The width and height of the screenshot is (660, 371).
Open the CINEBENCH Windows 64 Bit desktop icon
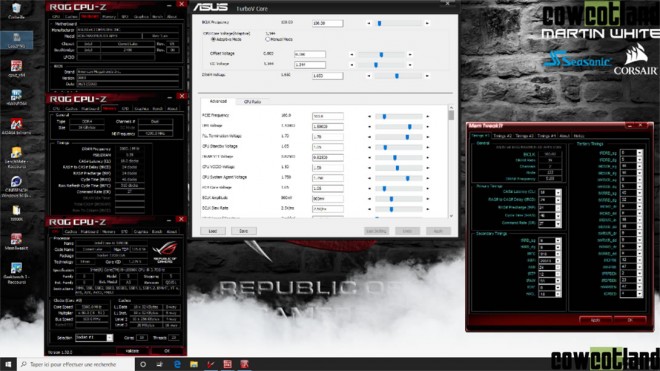pos(16,187)
